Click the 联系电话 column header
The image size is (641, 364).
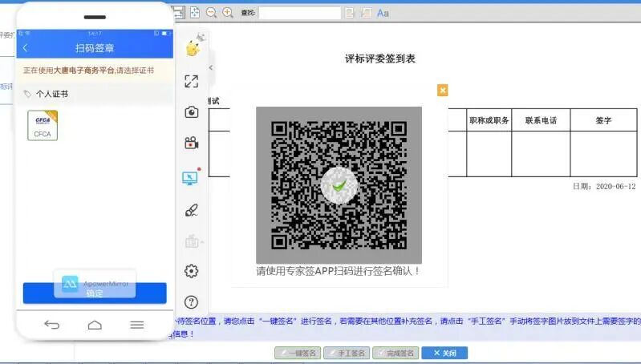(541, 120)
